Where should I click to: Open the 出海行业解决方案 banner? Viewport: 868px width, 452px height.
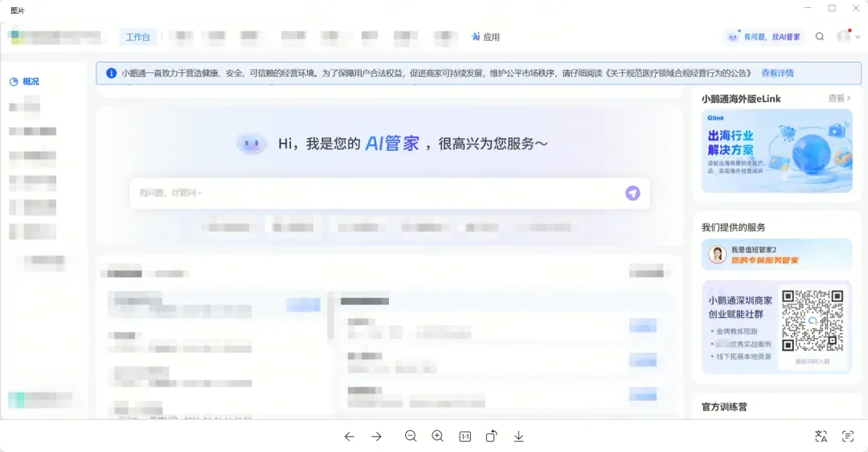point(776,151)
